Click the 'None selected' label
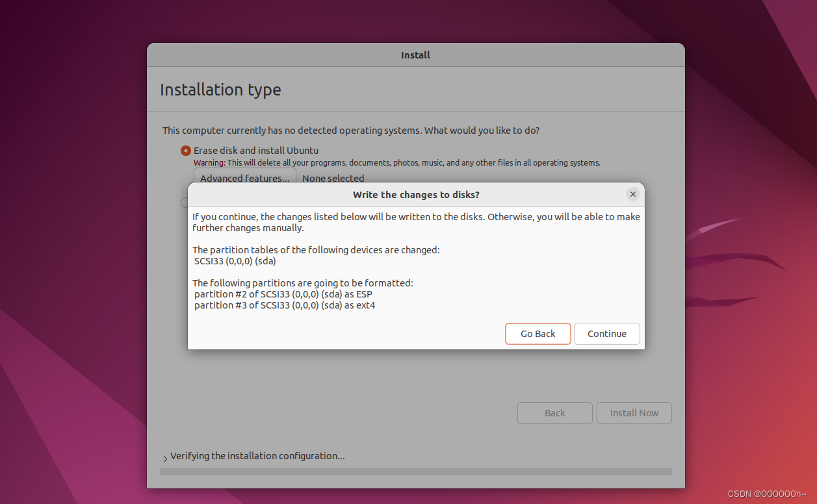Screen dimensions: 817x504 [333, 178]
